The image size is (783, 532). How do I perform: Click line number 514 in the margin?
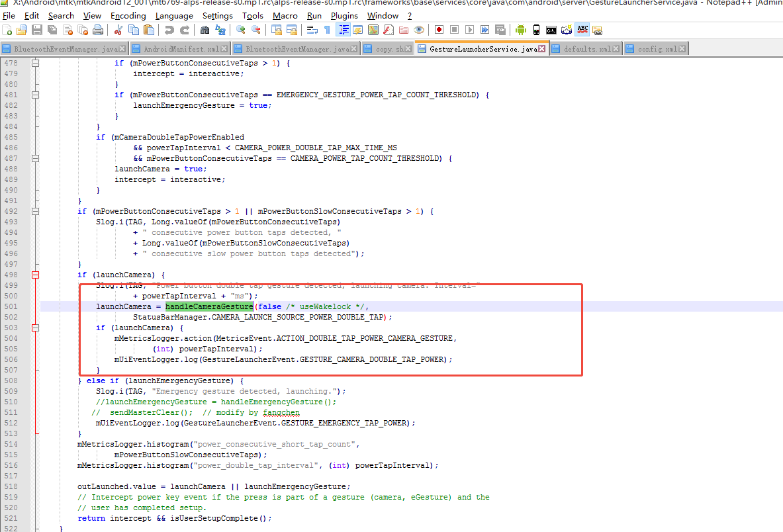pos(11,444)
